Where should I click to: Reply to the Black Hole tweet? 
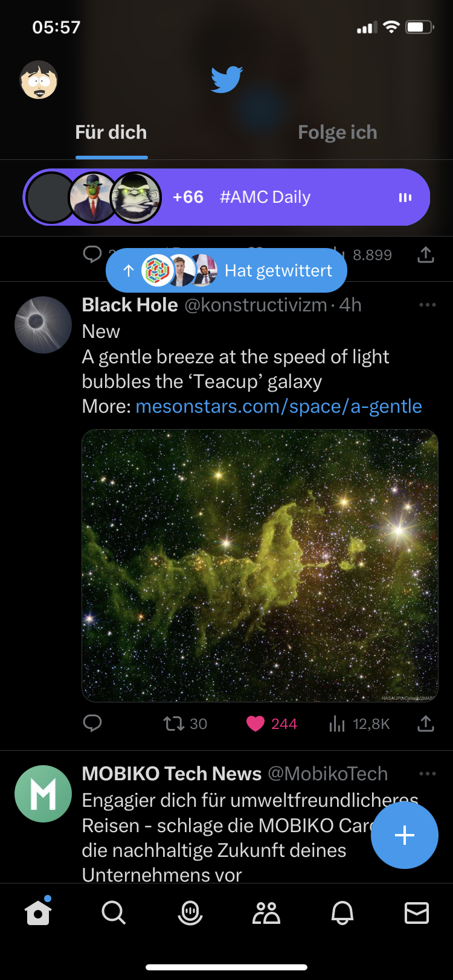pos(92,723)
